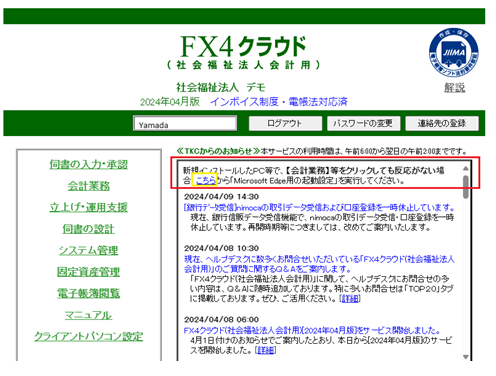Image resolution: width=496 pixels, height=376 pixels.
Task: Click the こちら link for Edge startup settings
Action: [205, 180]
